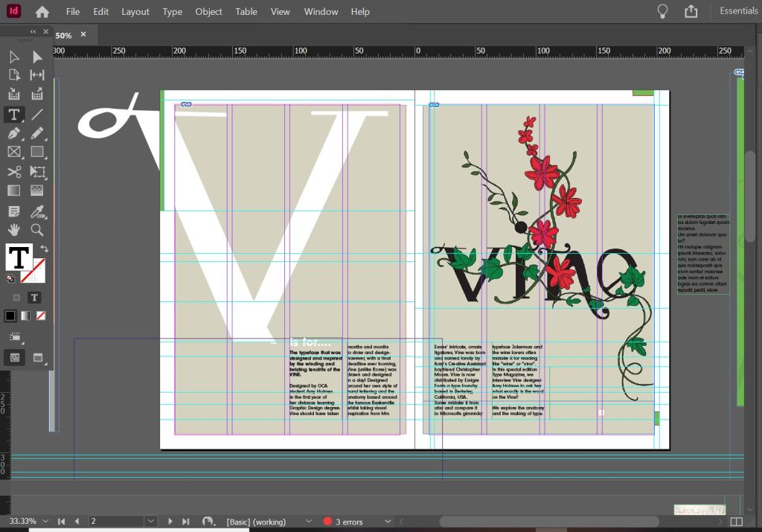This screenshot has height=532, width=762.
Task: Click the Gap tool
Action: pyautogui.click(x=37, y=75)
